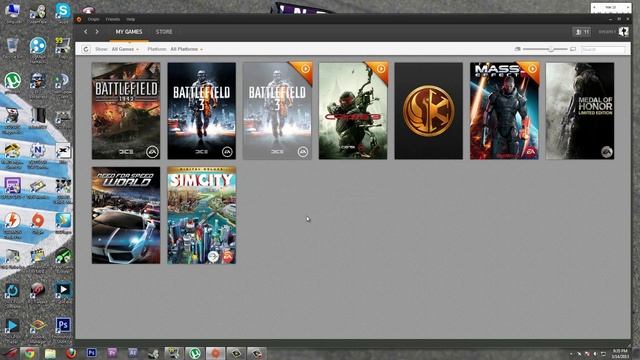This screenshot has width=640, height=360.
Task: Refresh the games library
Action: point(86,49)
